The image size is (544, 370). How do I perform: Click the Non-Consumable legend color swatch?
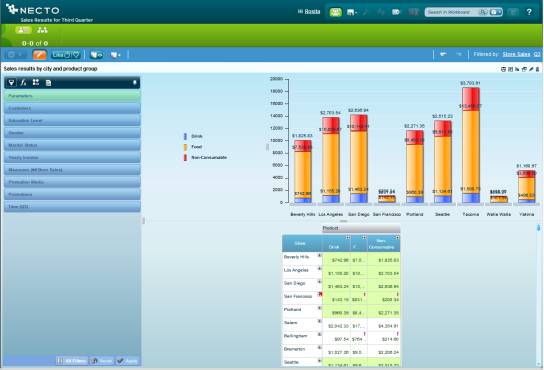(185, 158)
